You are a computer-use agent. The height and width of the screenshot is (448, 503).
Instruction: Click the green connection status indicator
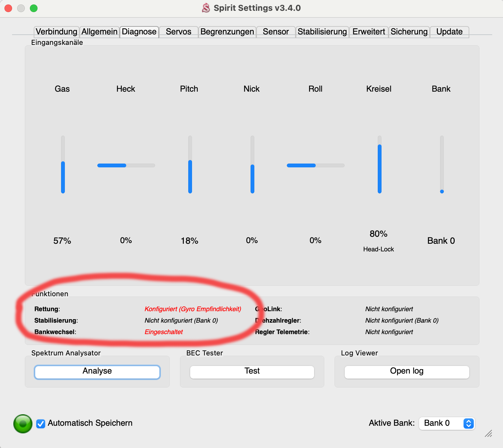[x=23, y=423]
